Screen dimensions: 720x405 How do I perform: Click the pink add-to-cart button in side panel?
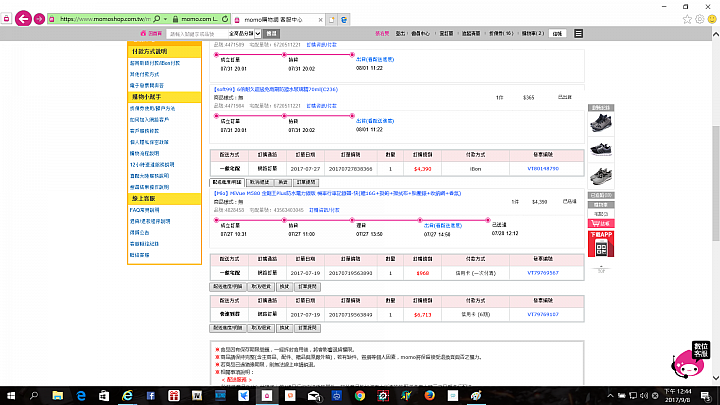[x=601, y=223]
